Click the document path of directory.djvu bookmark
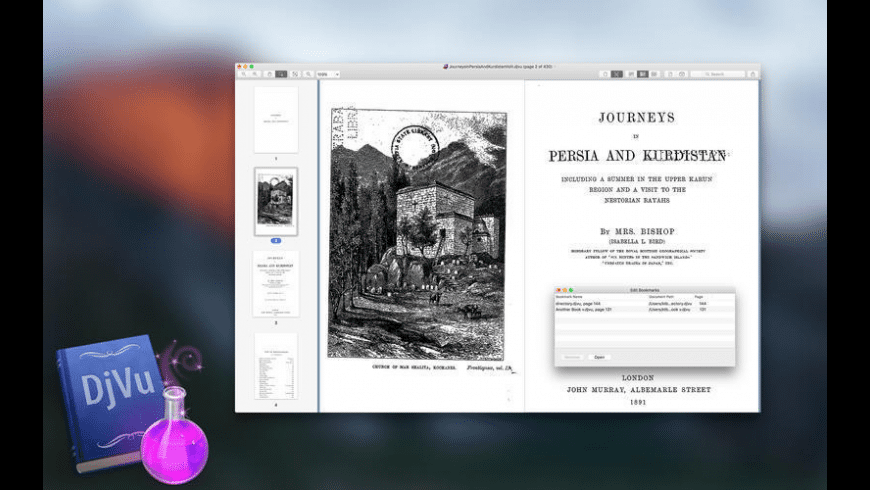Image resolution: width=870 pixels, height=490 pixels. pos(670,304)
